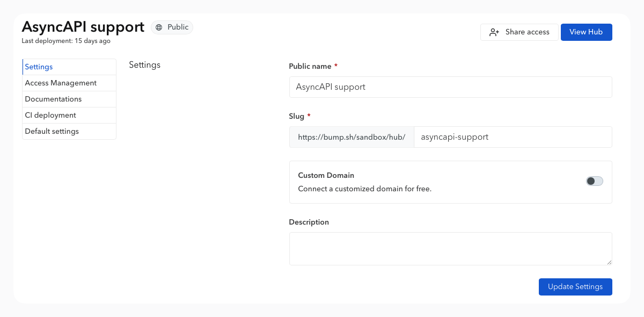
Task: Focus the Public name input field
Action: pyautogui.click(x=450, y=87)
